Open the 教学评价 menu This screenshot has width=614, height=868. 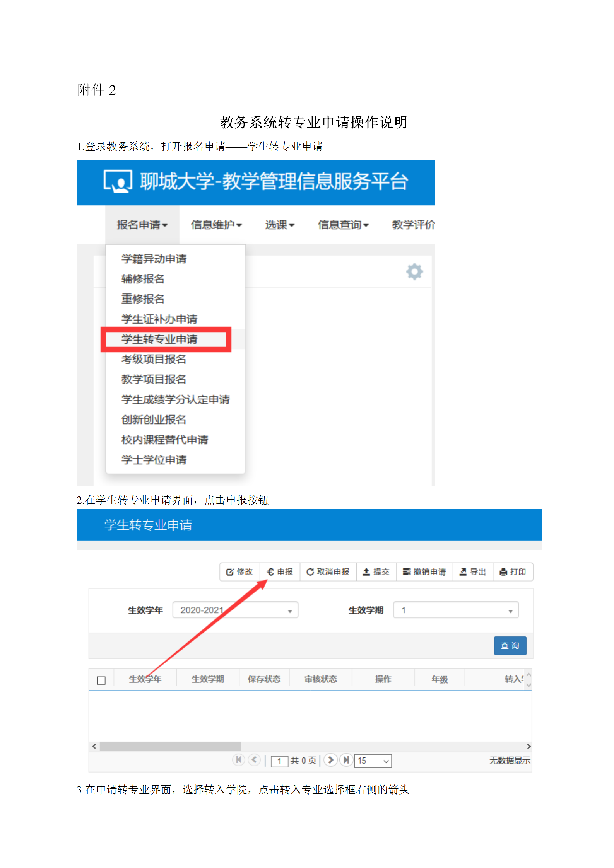point(413,225)
